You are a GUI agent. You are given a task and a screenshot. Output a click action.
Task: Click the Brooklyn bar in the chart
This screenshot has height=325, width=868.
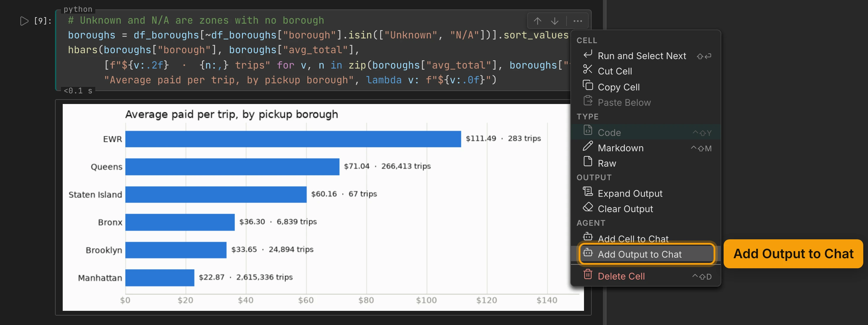(x=176, y=250)
